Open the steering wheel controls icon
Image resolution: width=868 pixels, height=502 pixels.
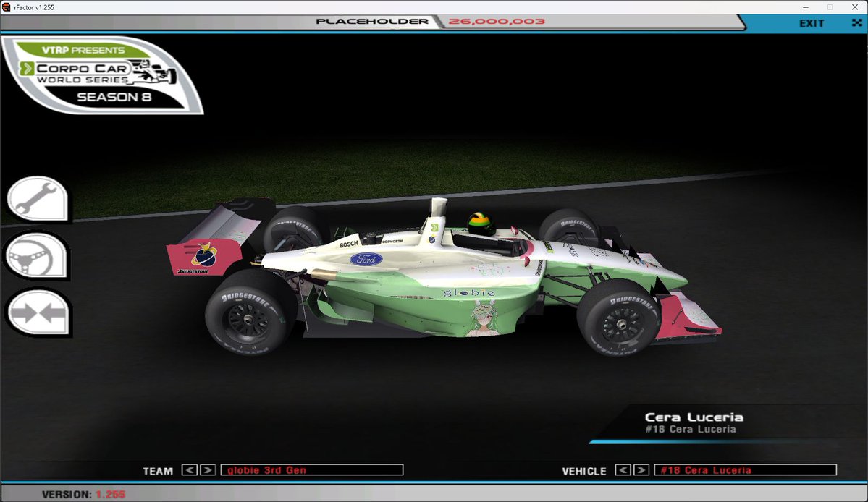(x=36, y=256)
